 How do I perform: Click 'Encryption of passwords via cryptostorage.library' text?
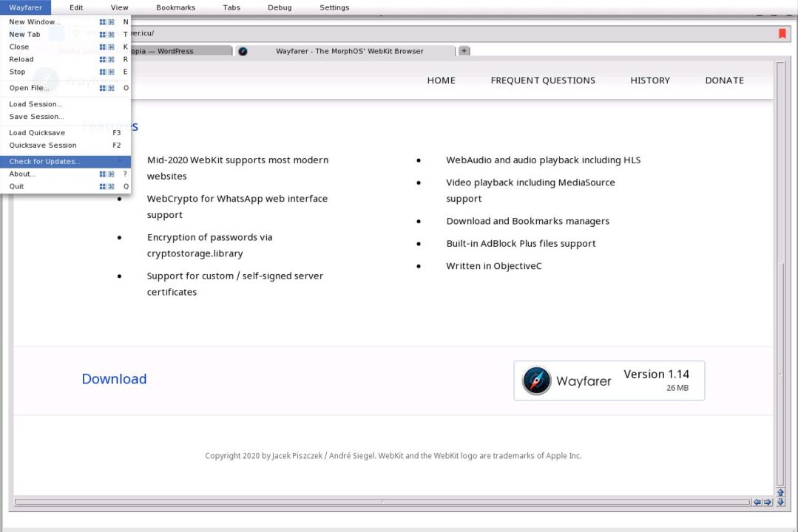(210, 245)
